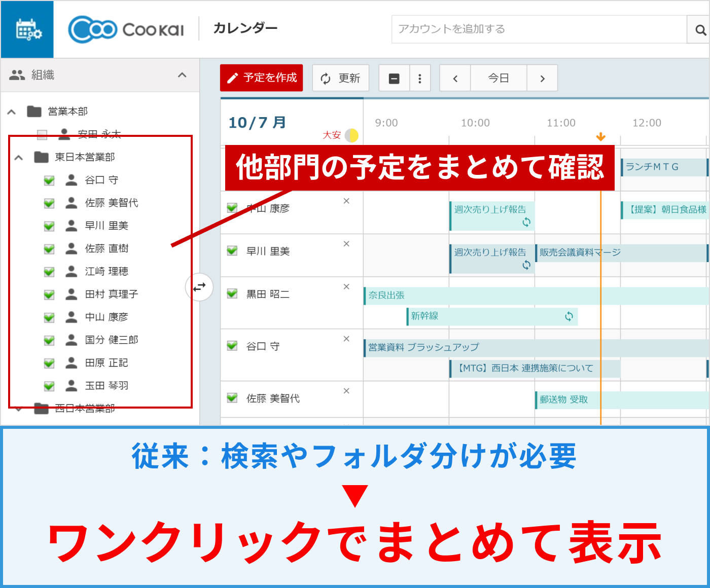
Task: Click the アカウントを追加する search field
Action: click(539, 29)
